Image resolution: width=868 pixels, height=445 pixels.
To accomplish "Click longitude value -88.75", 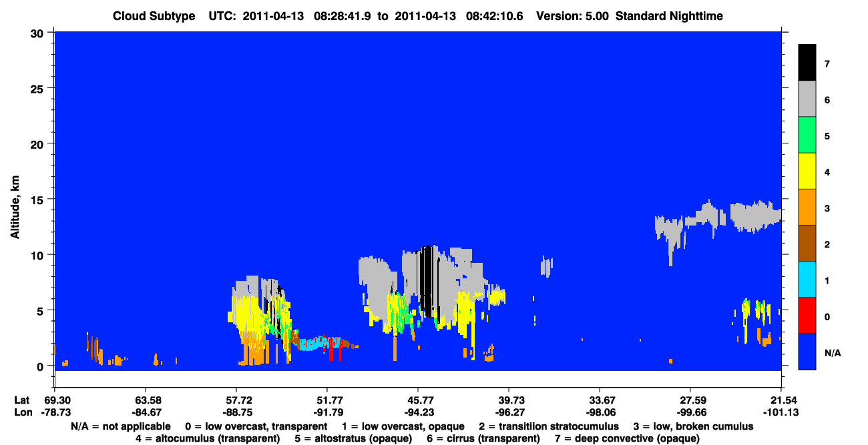I will tap(236, 412).
